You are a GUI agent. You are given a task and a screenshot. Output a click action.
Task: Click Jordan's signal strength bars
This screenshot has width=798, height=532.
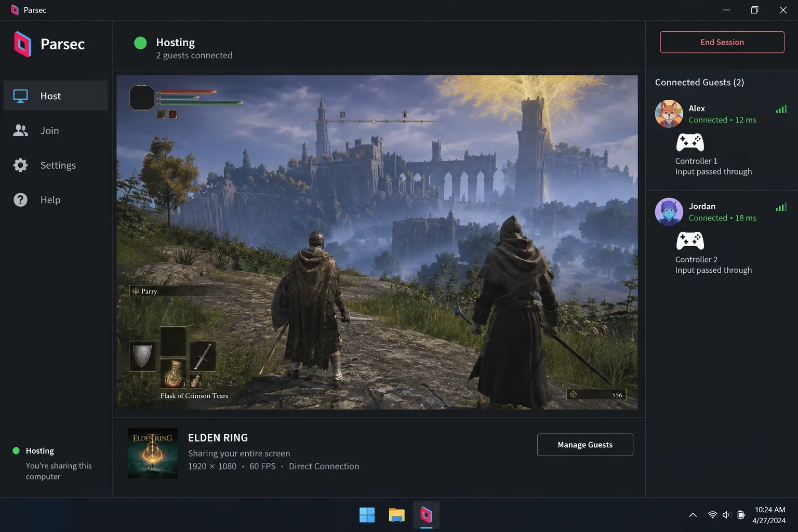pyautogui.click(x=781, y=207)
